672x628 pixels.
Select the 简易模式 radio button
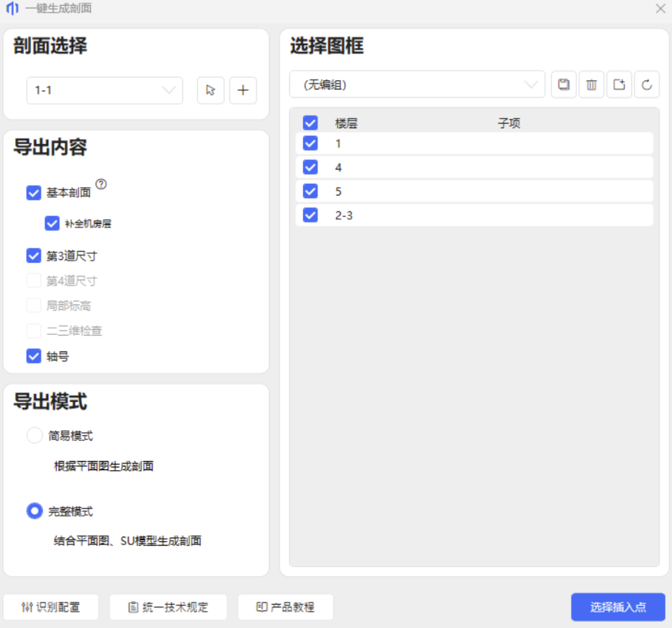pos(34,436)
